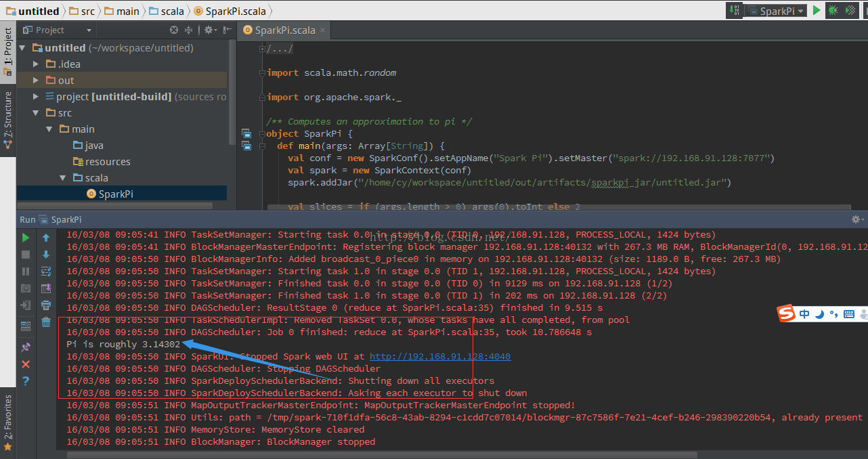Open Project panel settings gear
Viewport: 868px width, 459px height.
click(209, 30)
